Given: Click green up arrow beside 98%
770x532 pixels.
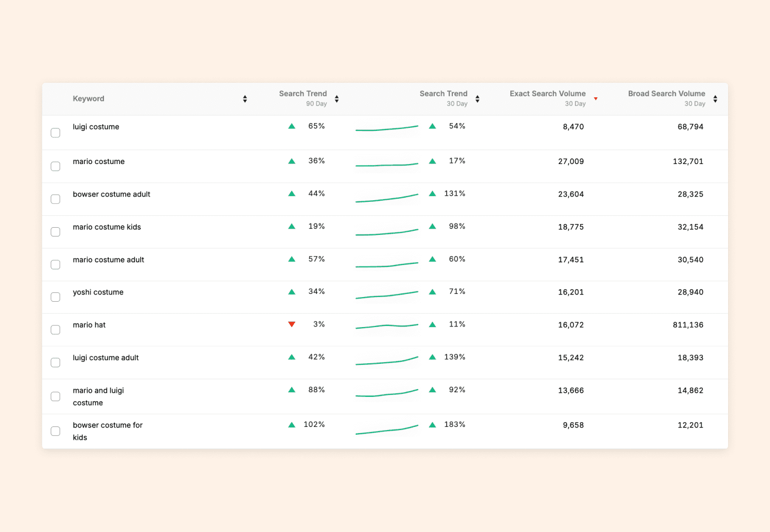Looking at the screenshot, I should point(433,227).
